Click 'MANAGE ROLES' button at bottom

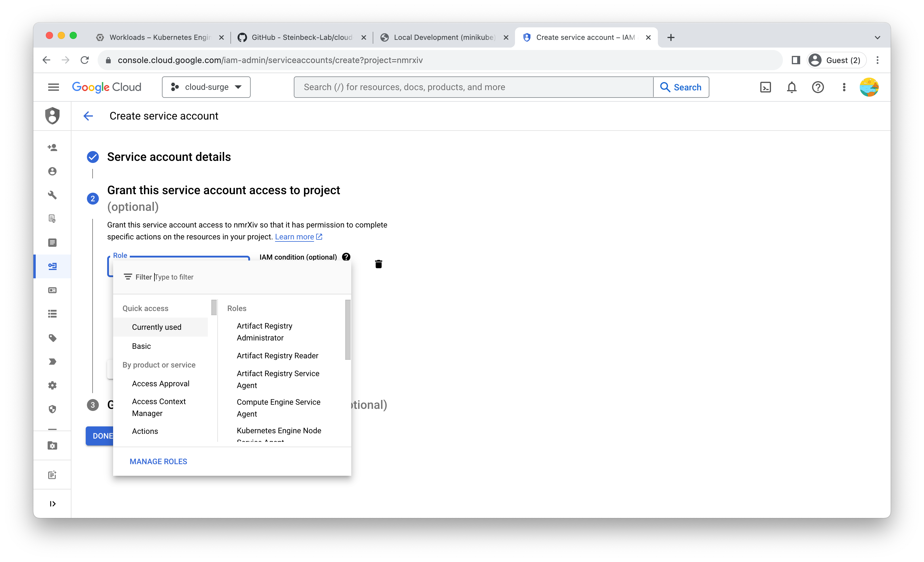158,461
